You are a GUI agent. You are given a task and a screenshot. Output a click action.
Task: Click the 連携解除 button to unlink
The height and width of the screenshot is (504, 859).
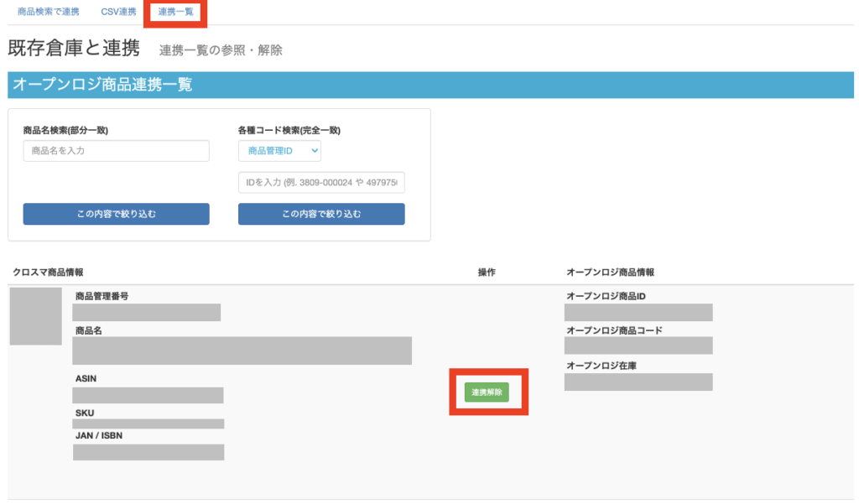(489, 392)
